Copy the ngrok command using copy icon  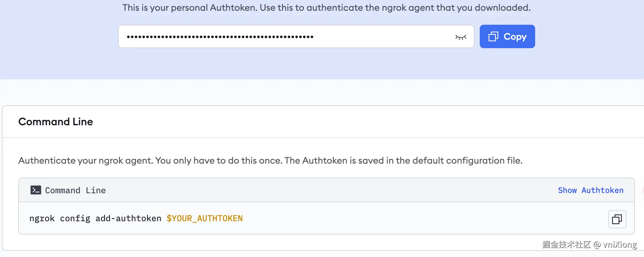617,219
